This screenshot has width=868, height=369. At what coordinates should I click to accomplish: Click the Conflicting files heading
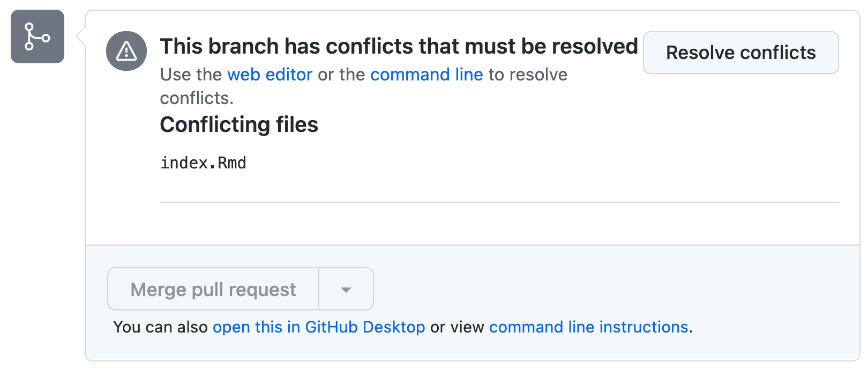click(x=239, y=124)
